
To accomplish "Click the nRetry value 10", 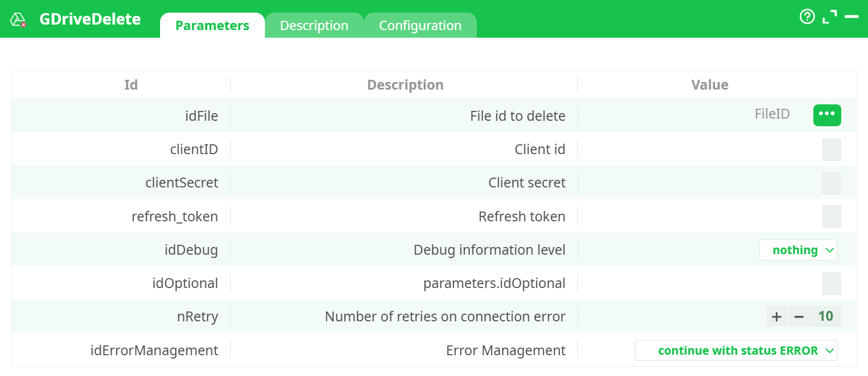I will click(x=825, y=316).
